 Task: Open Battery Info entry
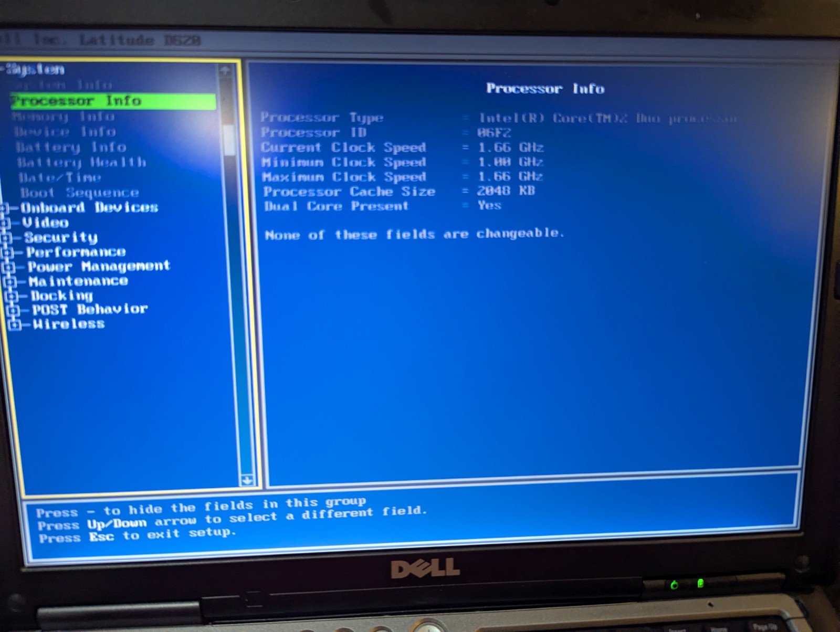click(x=71, y=147)
